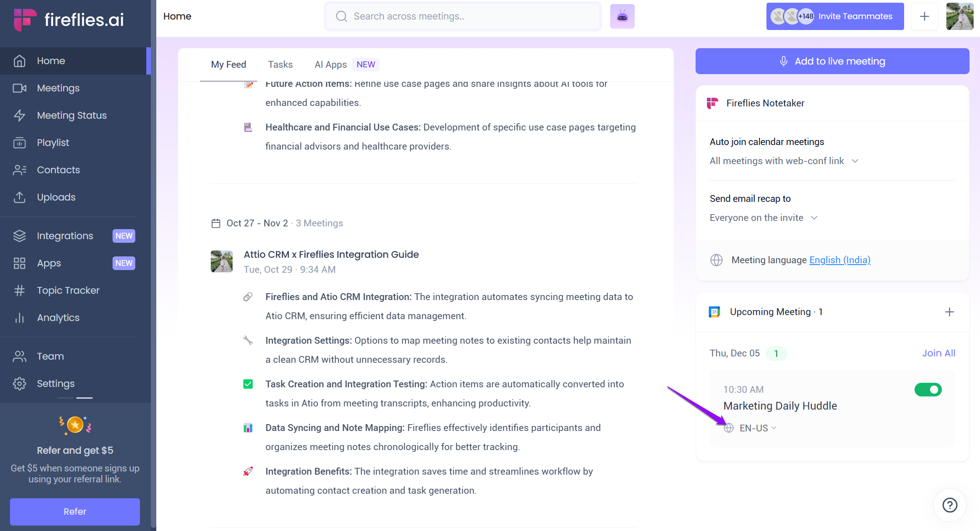Open the EN-US language dropdown
This screenshot has height=531, width=980.
coord(757,428)
